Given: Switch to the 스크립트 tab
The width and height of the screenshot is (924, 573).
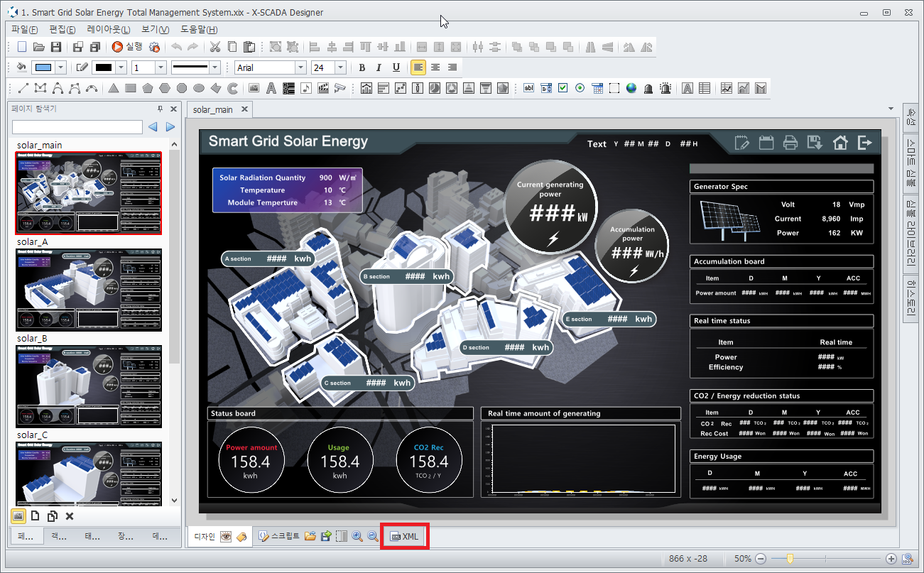Looking at the screenshot, I should (x=280, y=537).
